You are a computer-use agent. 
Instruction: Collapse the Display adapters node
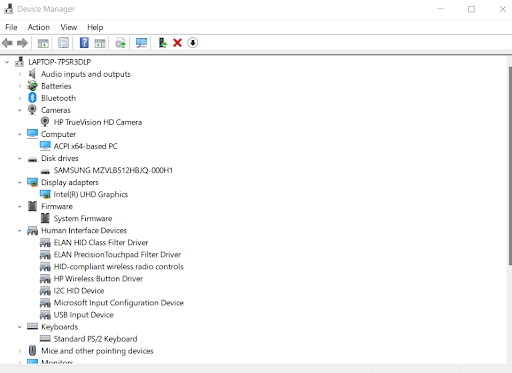click(x=20, y=182)
